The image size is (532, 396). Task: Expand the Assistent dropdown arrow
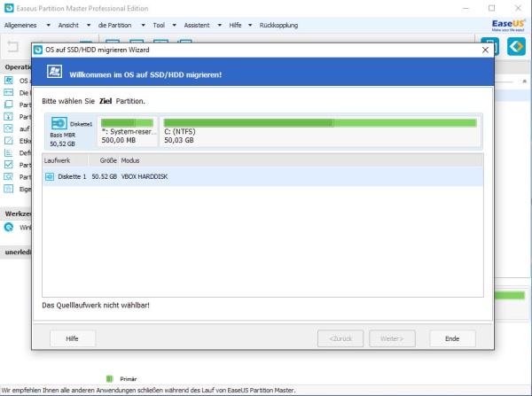[220, 25]
